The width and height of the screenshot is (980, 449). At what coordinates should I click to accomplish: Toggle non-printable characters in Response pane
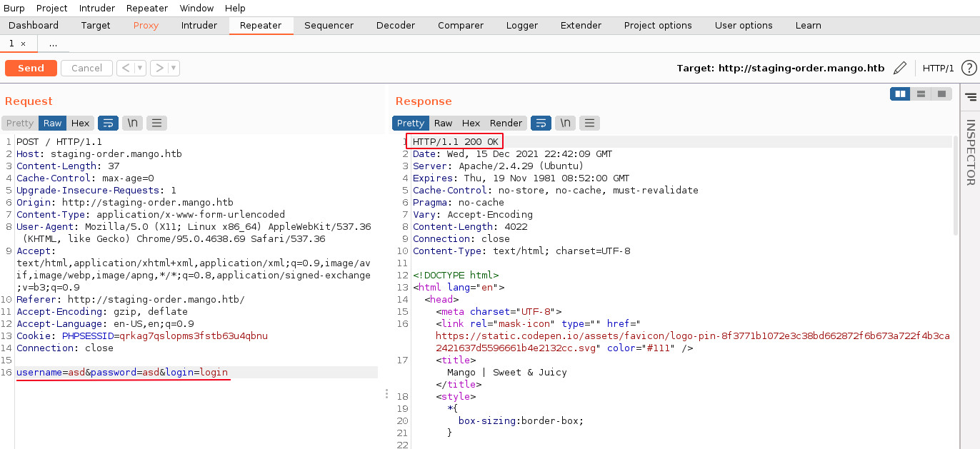565,123
